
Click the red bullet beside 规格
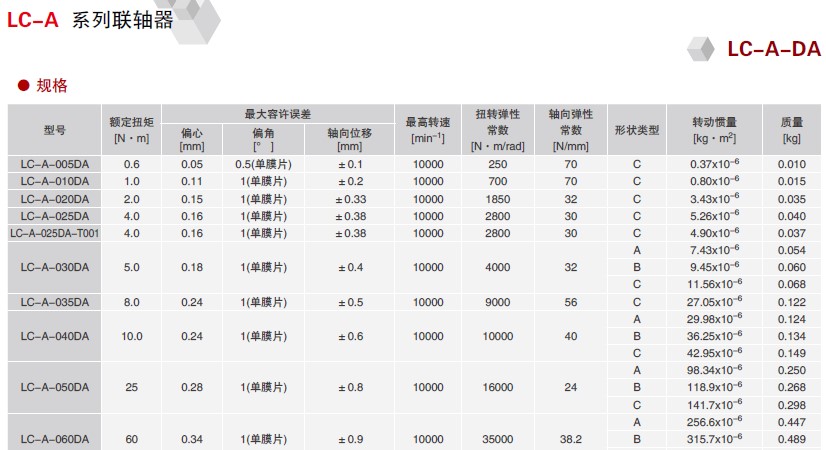(x=24, y=86)
